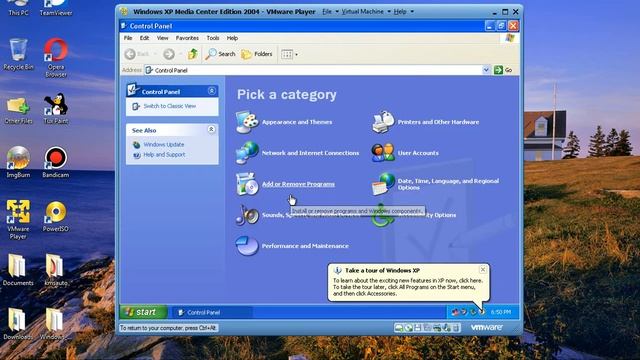This screenshot has width=640, height=360.
Task: Click Appearance and Themes text link
Action: tap(297, 122)
